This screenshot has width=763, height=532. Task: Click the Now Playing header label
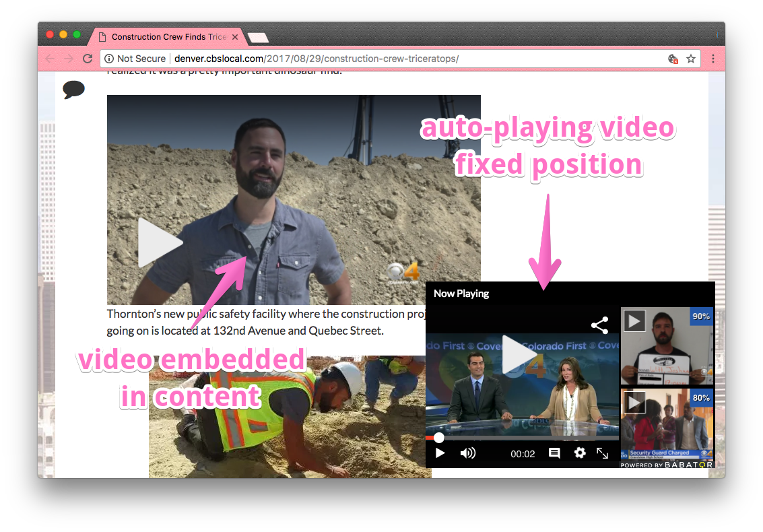pyautogui.click(x=461, y=294)
